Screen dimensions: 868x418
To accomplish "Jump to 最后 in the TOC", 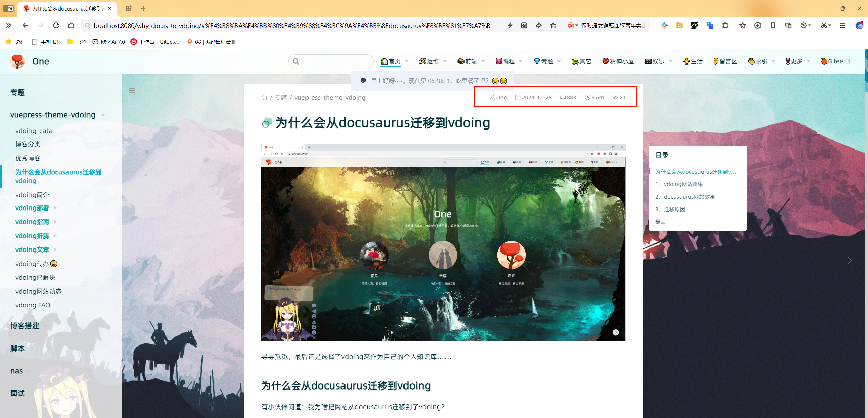I will [x=660, y=222].
